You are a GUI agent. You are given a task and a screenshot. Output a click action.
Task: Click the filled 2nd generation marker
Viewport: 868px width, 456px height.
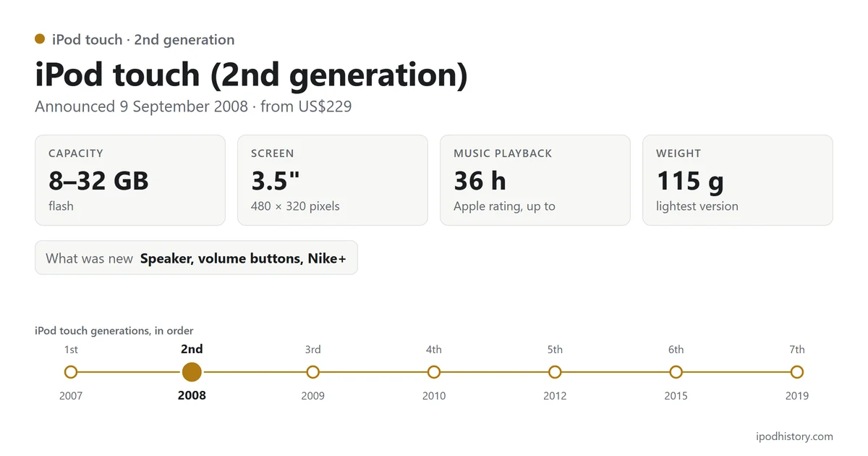(192, 372)
